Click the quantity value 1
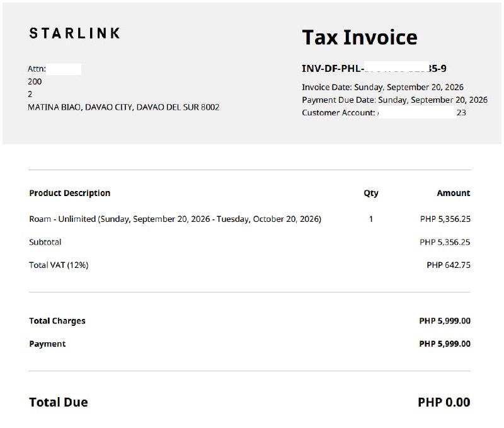 coord(371,219)
